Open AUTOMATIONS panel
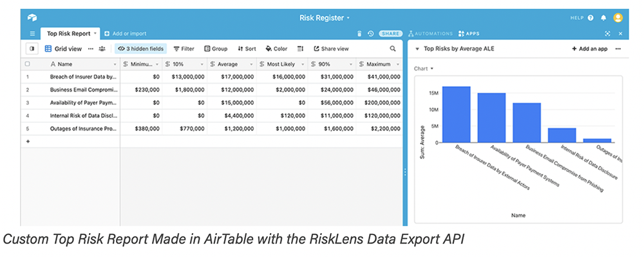The height and width of the screenshot is (257, 644). (x=430, y=33)
